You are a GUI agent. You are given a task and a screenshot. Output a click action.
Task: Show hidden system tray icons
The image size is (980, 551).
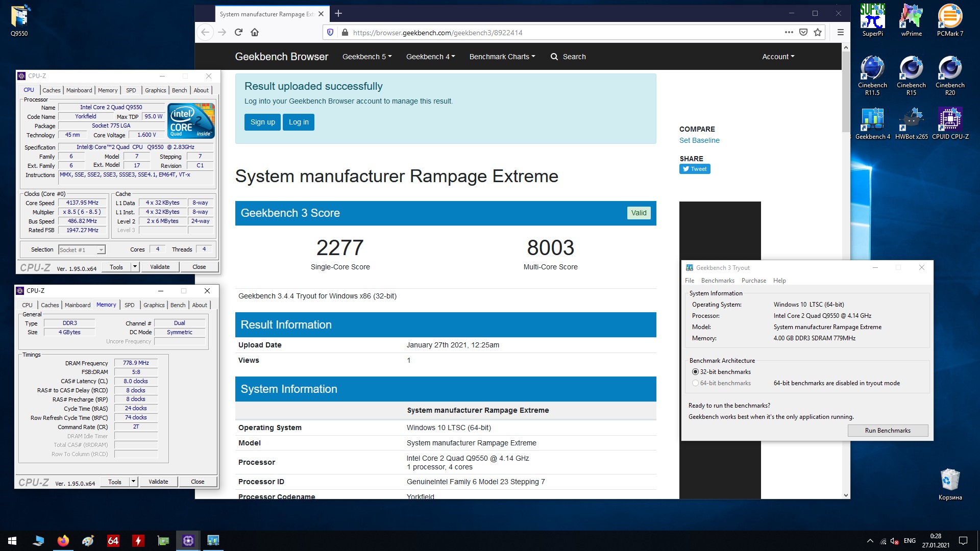click(870, 541)
